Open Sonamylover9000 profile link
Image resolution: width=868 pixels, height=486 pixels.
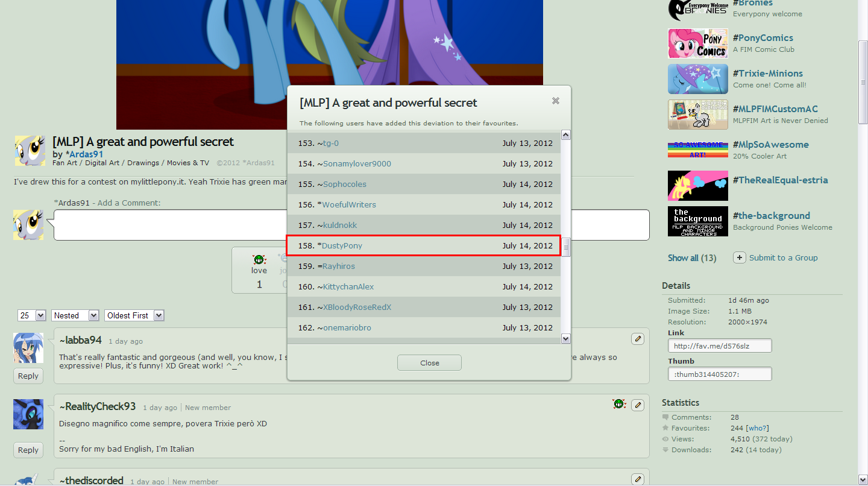[x=357, y=163]
